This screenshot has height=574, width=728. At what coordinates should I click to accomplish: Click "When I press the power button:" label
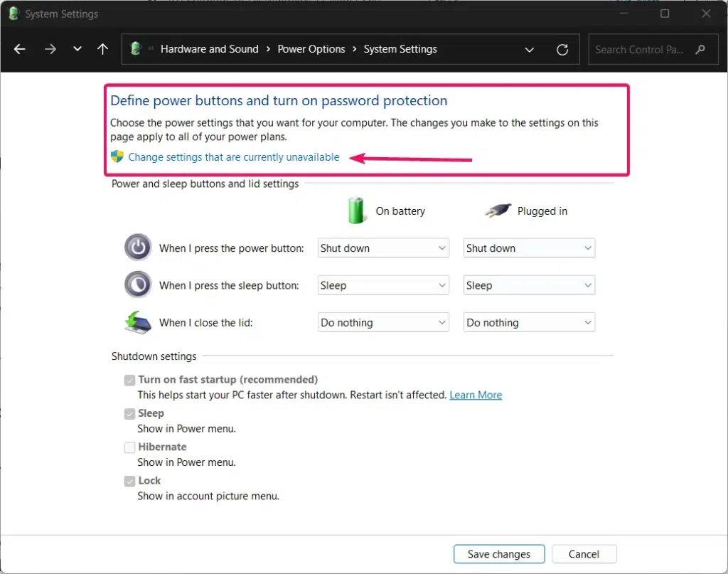point(231,248)
